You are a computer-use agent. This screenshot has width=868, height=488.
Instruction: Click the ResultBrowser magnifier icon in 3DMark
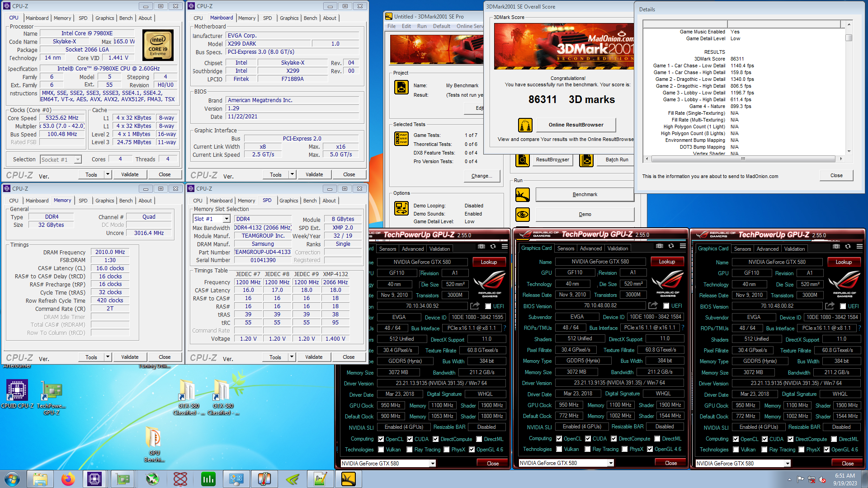[523, 160]
